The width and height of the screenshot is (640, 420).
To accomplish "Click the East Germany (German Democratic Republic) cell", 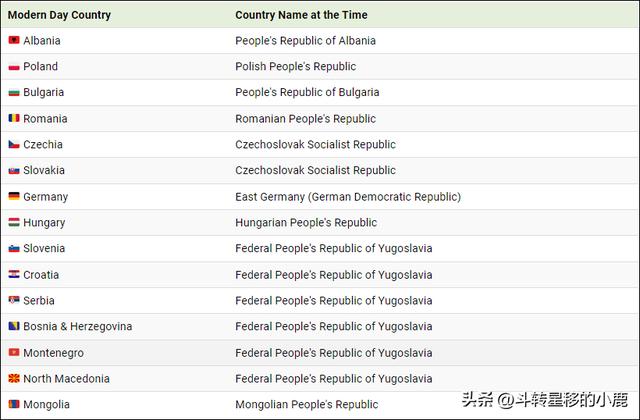I will 348,196.
